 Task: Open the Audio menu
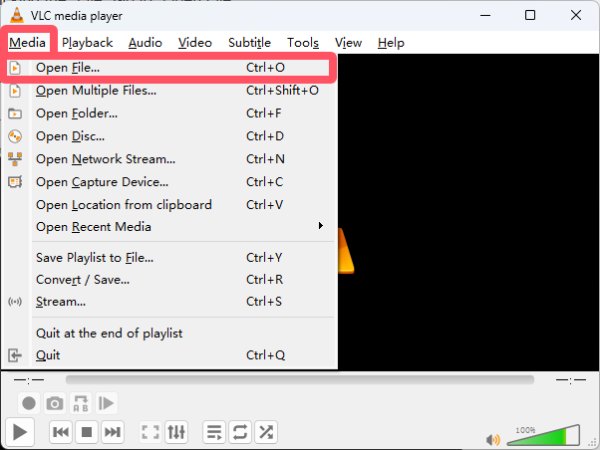[145, 42]
